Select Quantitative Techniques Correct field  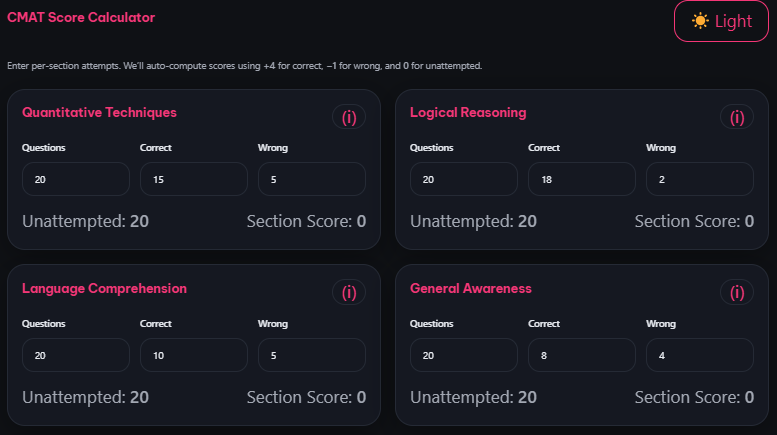tap(194, 179)
